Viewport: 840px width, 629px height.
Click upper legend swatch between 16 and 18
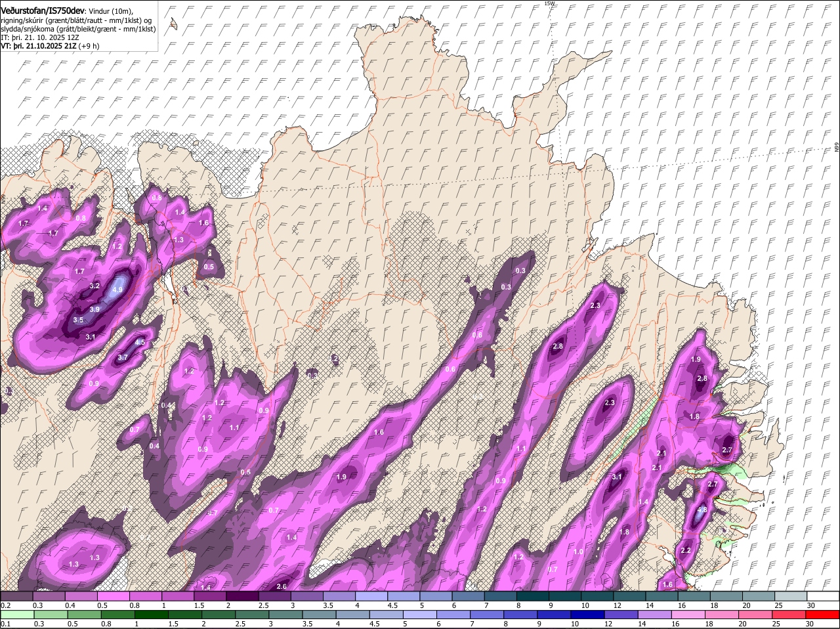click(694, 596)
